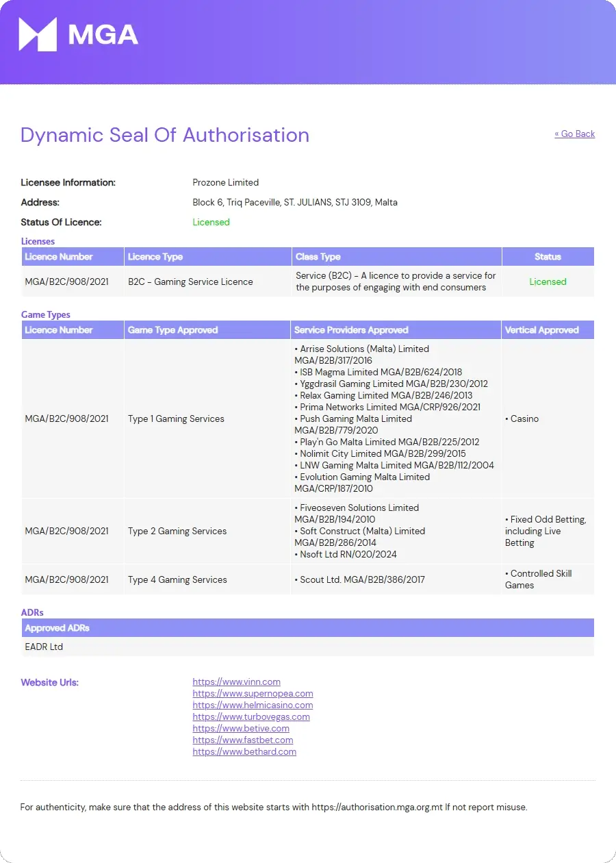
Task: Click the Arrise Solutions (Malta) Limited entry
Action: pyautogui.click(x=361, y=355)
